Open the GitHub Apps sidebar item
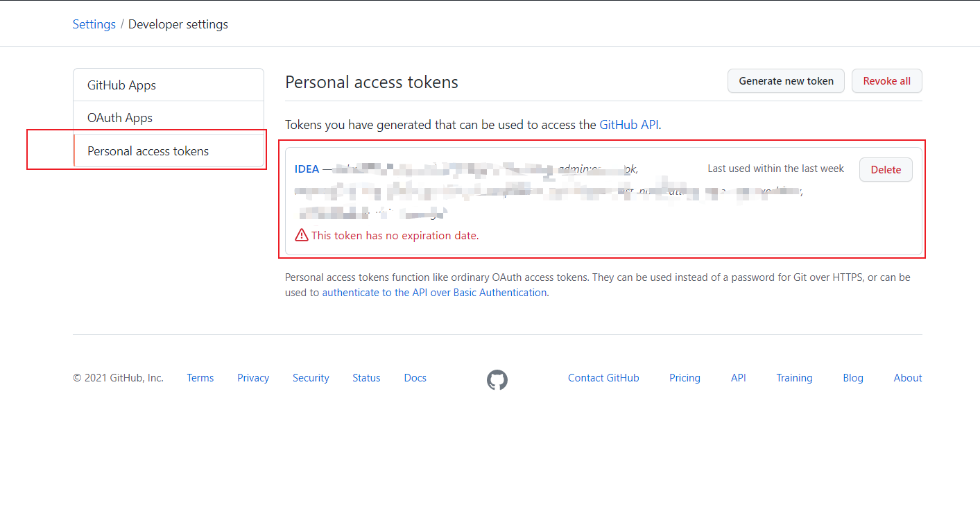The image size is (980, 516). tap(169, 85)
